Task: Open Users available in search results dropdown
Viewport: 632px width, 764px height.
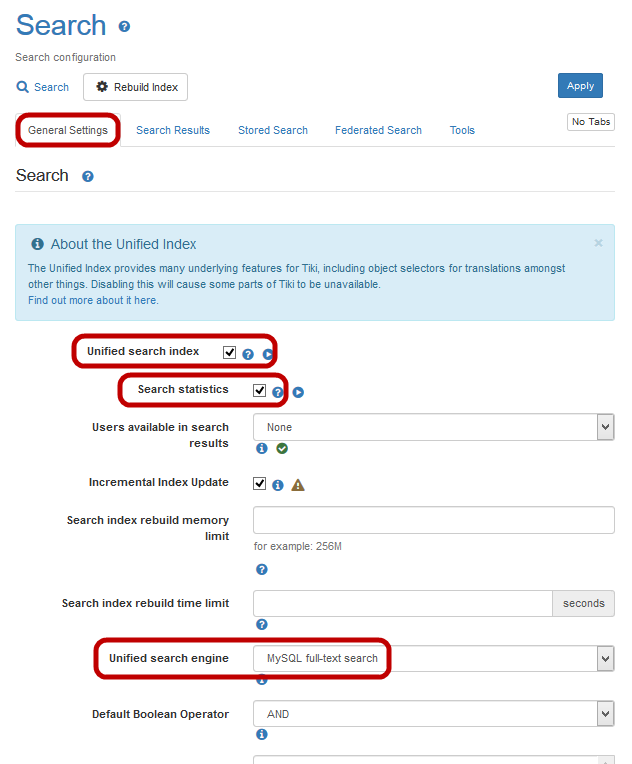Action: tap(433, 427)
